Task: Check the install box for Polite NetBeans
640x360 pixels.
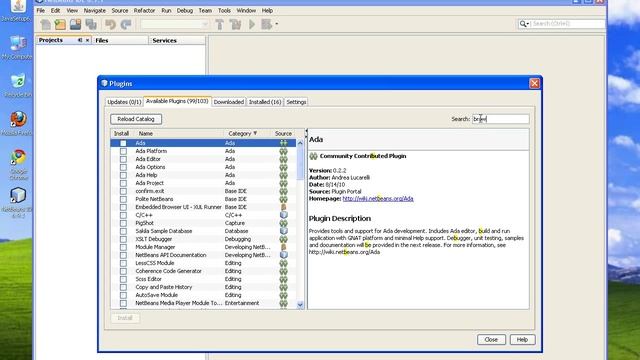Action: [x=123, y=199]
